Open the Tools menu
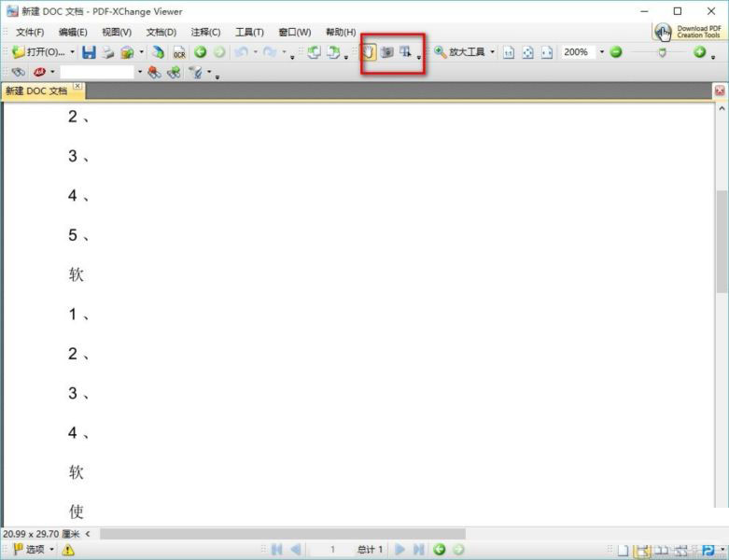This screenshot has width=729, height=560. [x=249, y=32]
